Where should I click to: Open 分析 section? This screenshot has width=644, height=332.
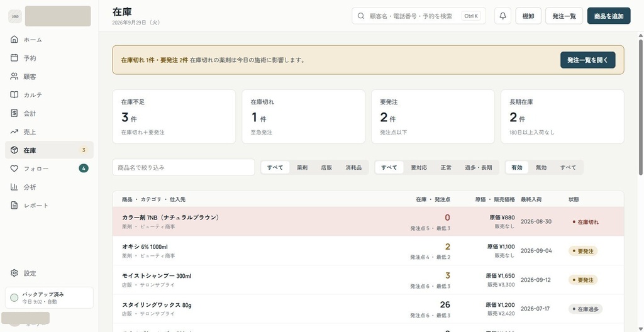[x=49, y=187]
